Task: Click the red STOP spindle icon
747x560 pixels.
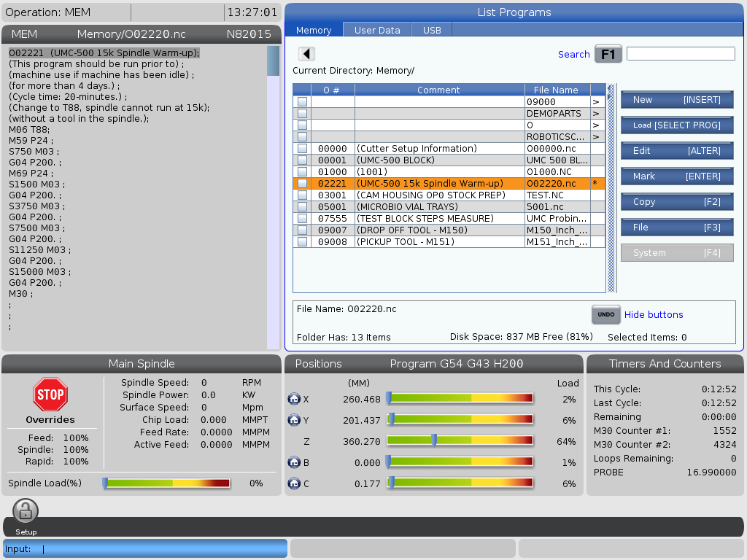Action: click(50, 394)
